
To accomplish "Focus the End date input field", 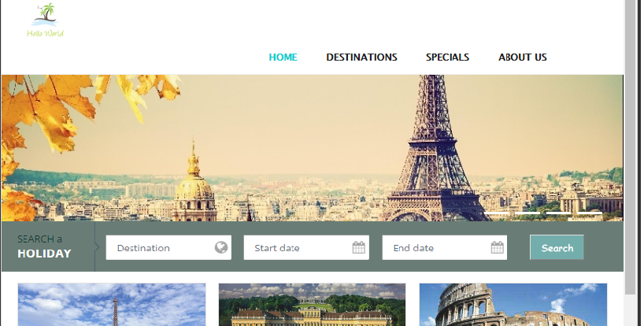I will (444, 247).
